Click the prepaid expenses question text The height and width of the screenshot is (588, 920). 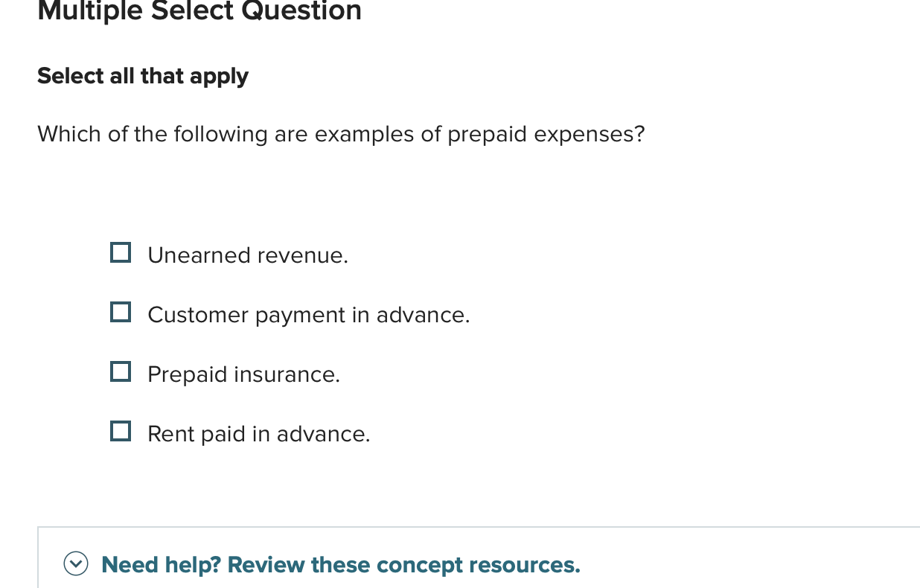coord(341,134)
